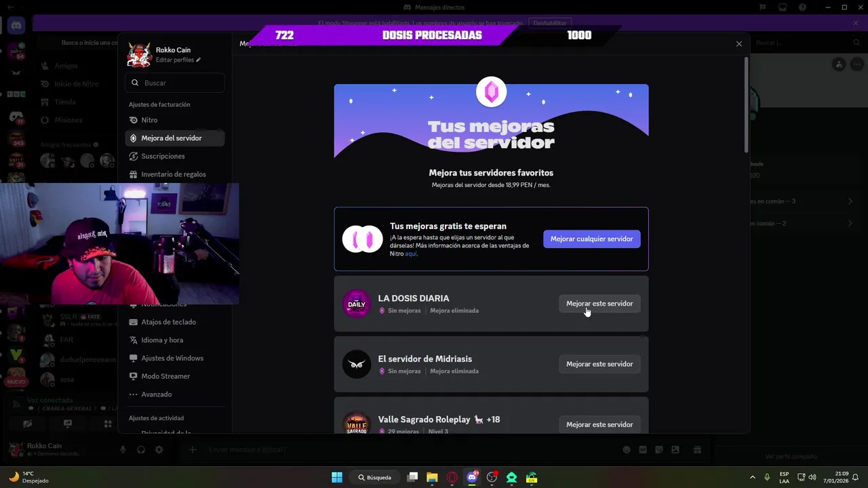The height and width of the screenshot is (488, 868).
Task: Boost El servidor de Midriasis
Action: click(x=599, y=364)
